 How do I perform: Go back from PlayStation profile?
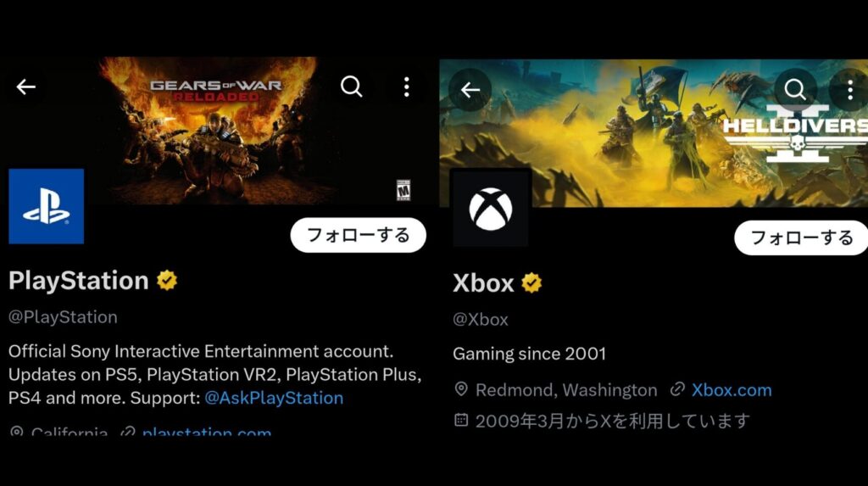click(x=25, y=87)
